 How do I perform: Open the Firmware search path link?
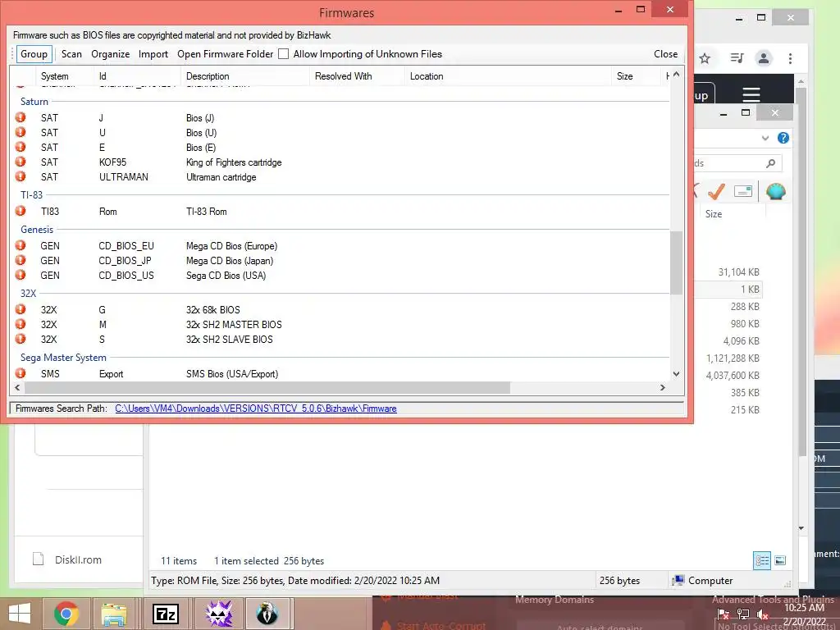click(256, 409)
